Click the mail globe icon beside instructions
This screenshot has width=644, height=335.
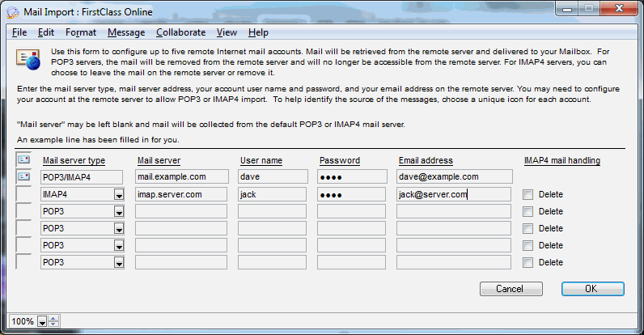pos(28,59)
